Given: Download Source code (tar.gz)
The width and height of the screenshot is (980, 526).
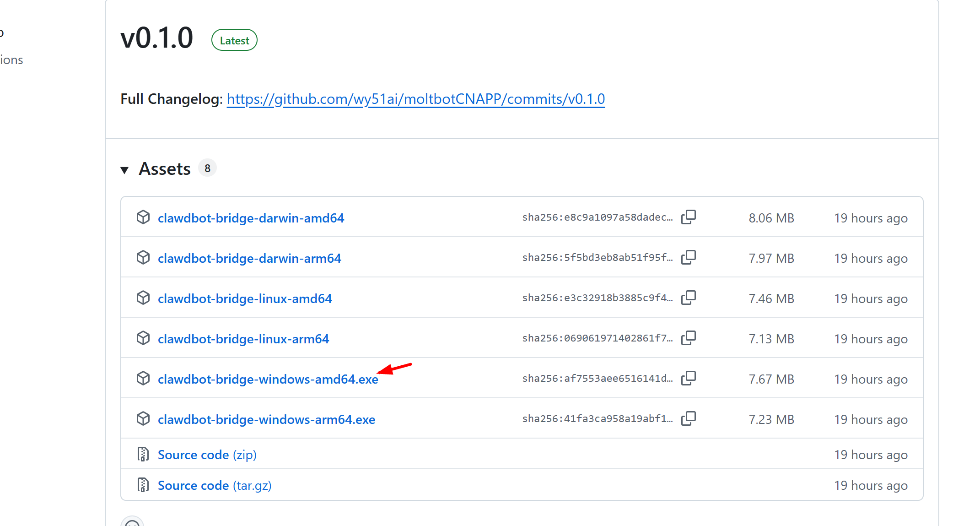Looking at the screenshot, I should pyautogui.click(x=214, y=485).
